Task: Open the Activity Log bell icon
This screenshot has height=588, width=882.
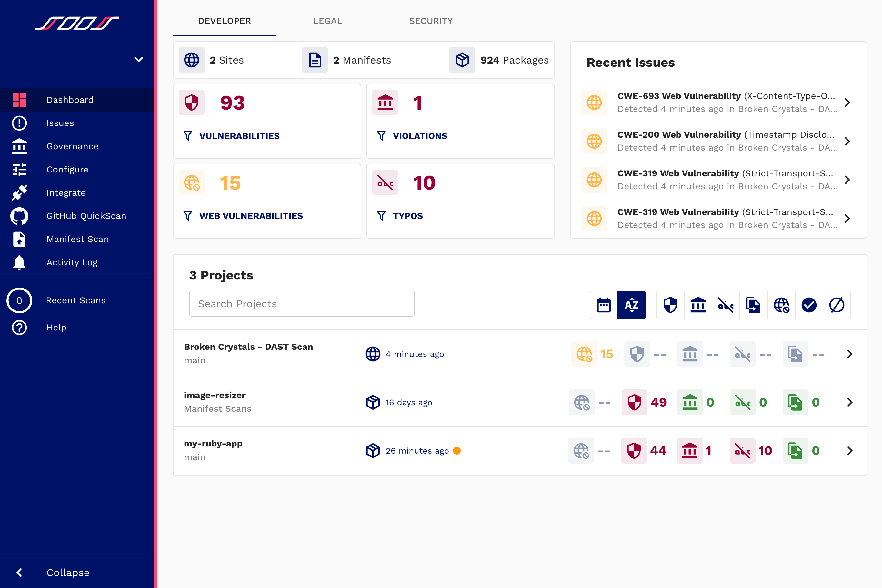Action: pyautogui.click(x=19, y=262)
